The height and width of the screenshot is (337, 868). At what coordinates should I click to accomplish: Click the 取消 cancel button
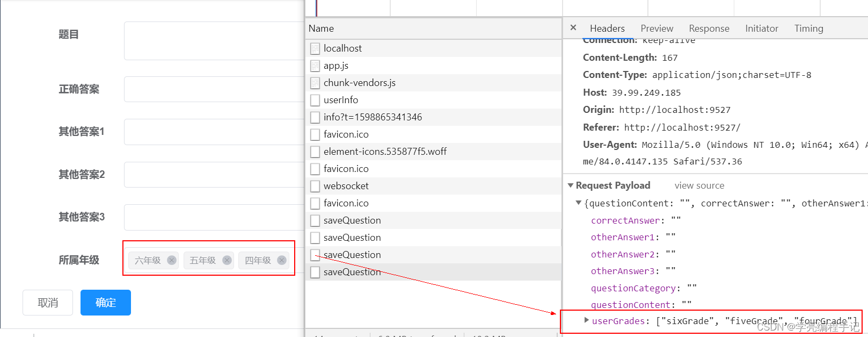[x=48, y=303]
